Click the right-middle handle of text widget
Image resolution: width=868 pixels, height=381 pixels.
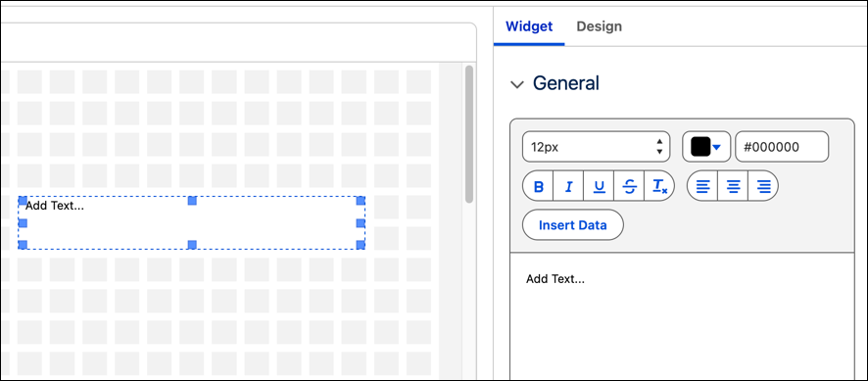click(361, 223)
